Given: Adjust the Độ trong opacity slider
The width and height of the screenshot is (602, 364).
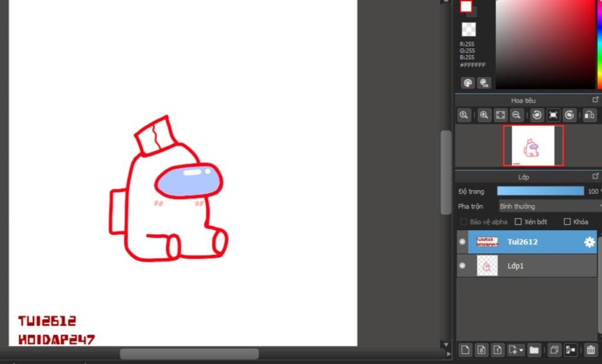Looking at the screenshot, I should click(x=540, y=191).
